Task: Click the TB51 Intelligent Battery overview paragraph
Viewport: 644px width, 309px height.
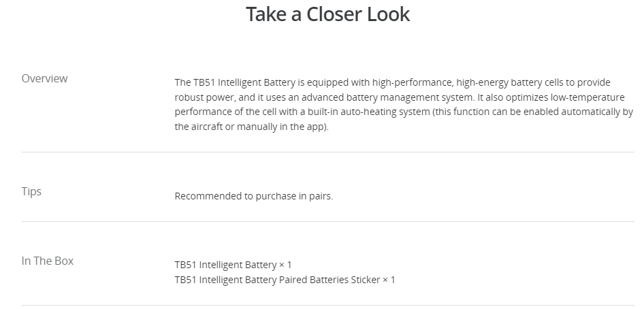Action: tap(404, 105)
